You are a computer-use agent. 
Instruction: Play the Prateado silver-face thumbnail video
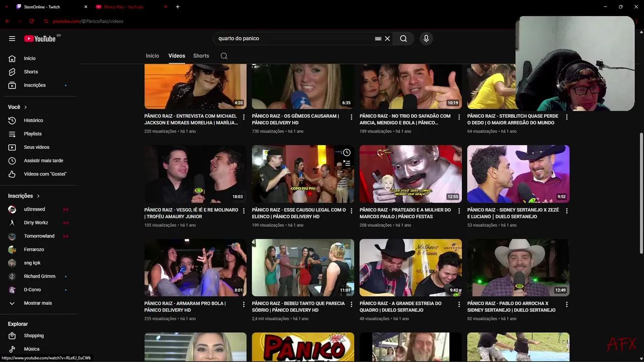411,174
